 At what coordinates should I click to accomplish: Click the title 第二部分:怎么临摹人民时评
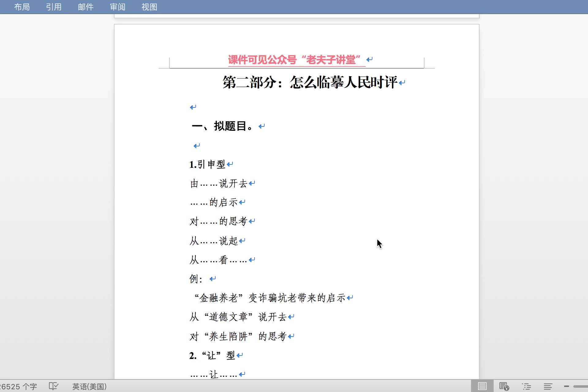310,82
